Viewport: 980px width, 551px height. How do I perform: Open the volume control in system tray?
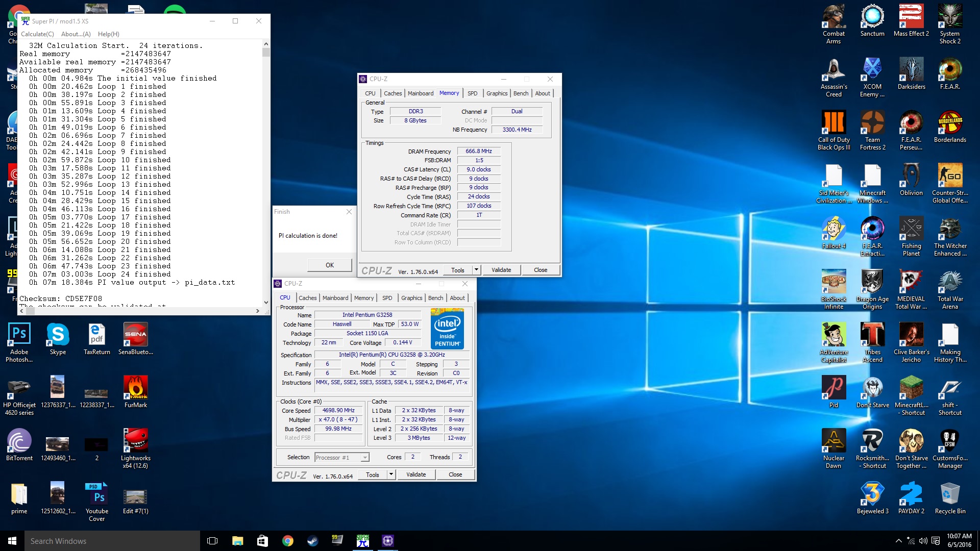923,541
